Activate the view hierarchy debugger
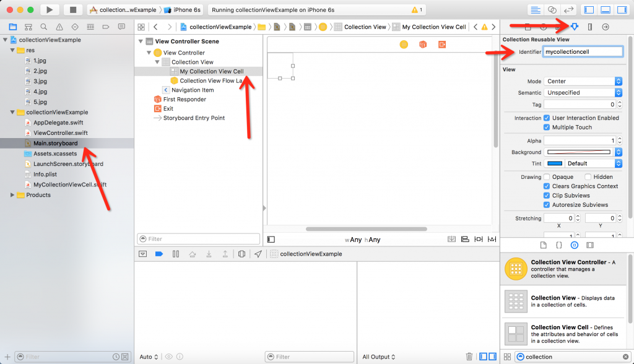Viewport: 634px width, 364px height. pos(242,253)
